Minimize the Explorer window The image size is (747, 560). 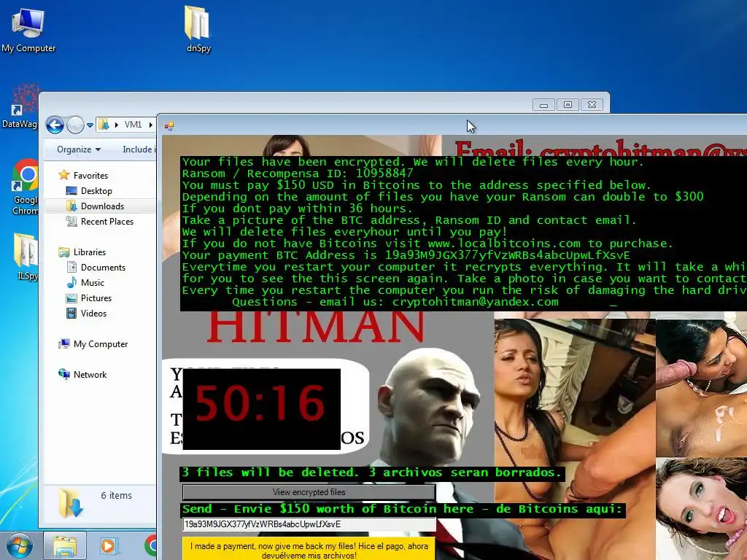pos(544,105)
